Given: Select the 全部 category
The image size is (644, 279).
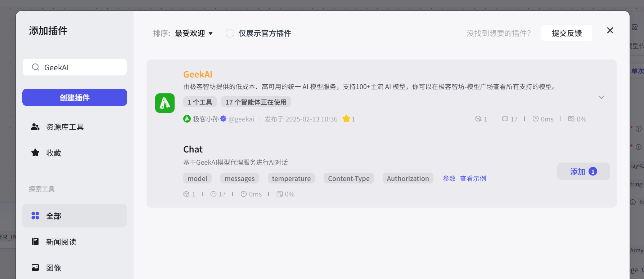Looking at the screenshot, I should click(75, 216).
